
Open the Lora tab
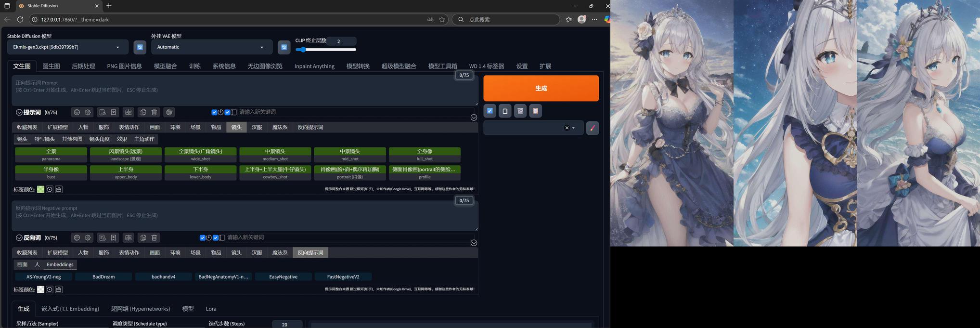(x=211, y=309)
